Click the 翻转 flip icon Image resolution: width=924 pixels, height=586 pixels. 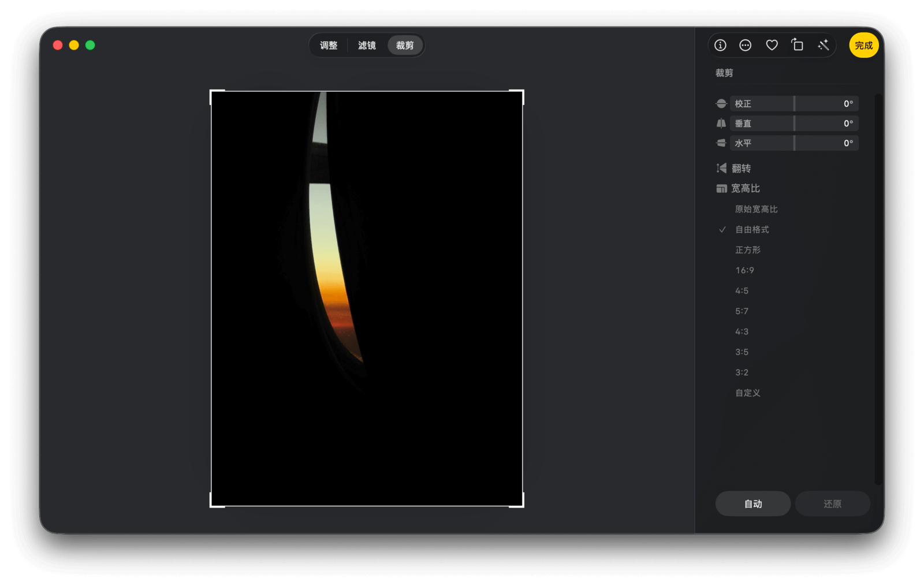tap(721, 168)
